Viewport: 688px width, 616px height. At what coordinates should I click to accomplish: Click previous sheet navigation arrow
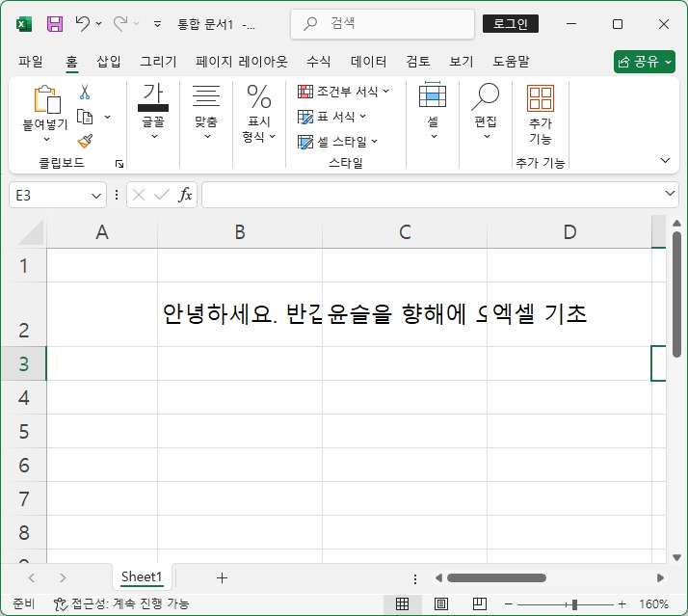[x=32, y=577]
